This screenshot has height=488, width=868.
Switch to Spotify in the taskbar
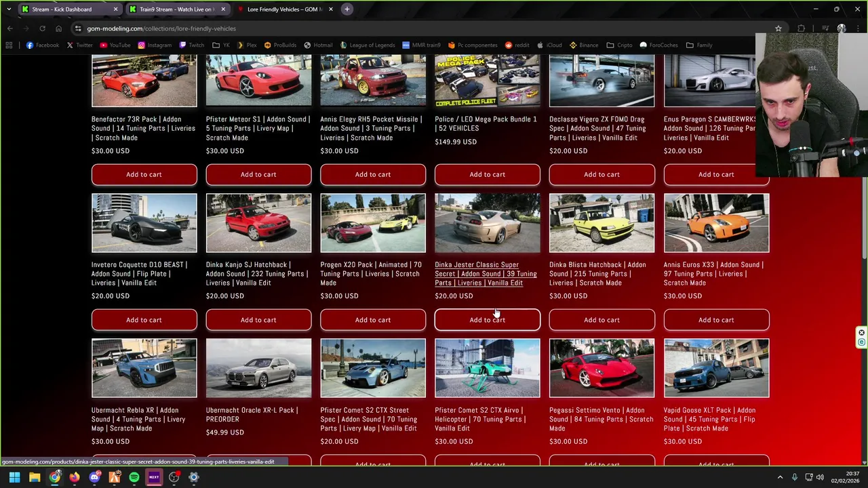click(x=134, y=477)
